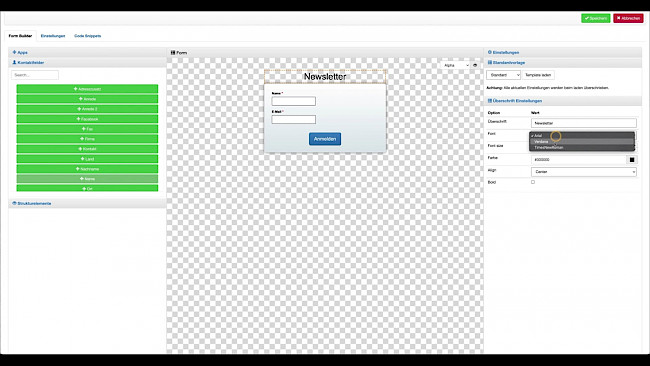This screenshot has width=650, height=366.
Task: Click the gear icon beside Einstellungen panel header
Action: pyautogui.click(x=490, y=52)
